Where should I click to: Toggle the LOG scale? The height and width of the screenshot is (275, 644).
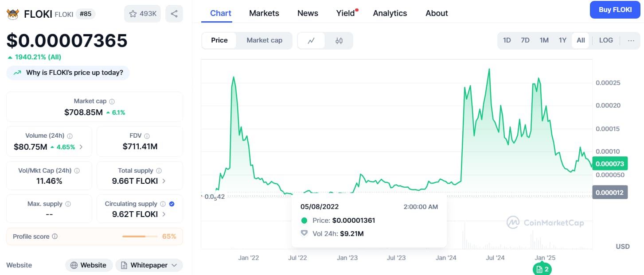click(x=606, y=40)
